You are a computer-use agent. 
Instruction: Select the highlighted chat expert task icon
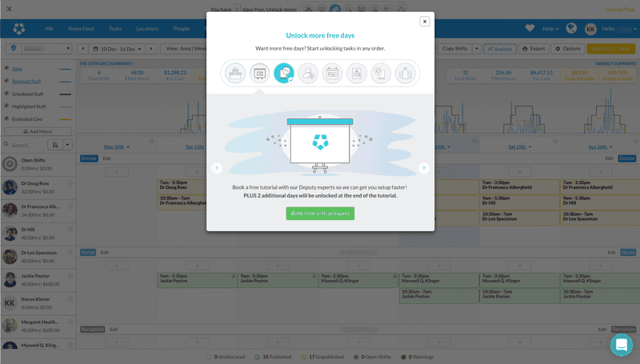pos(284,74)
